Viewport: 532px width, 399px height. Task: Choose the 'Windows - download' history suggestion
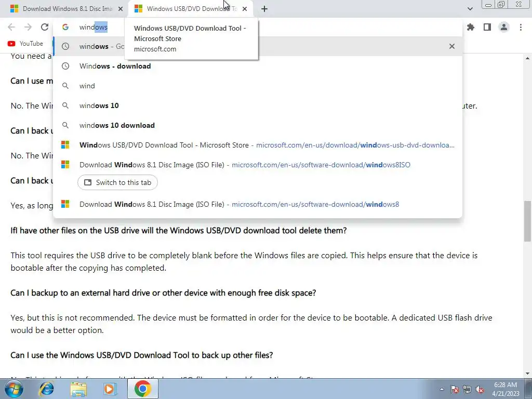click(x=258, y=66)
